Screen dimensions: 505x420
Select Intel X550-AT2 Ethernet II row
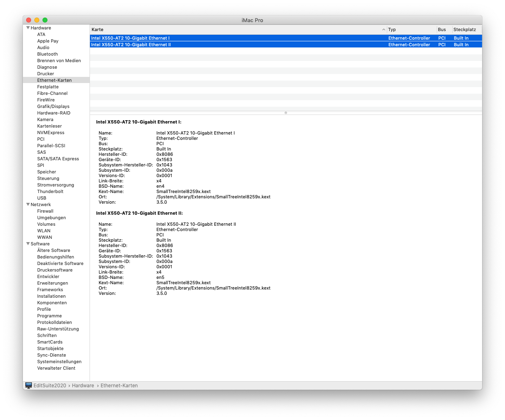[x=286, y=45]
